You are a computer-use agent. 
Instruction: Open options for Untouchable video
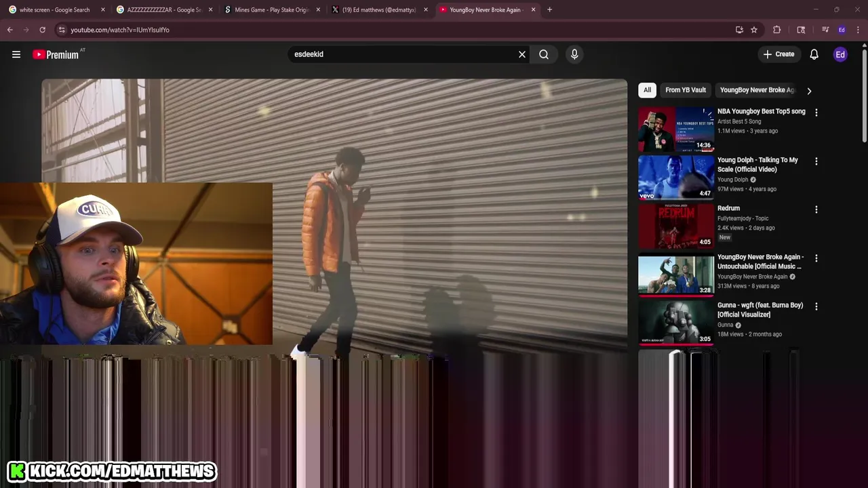point(816,258)
